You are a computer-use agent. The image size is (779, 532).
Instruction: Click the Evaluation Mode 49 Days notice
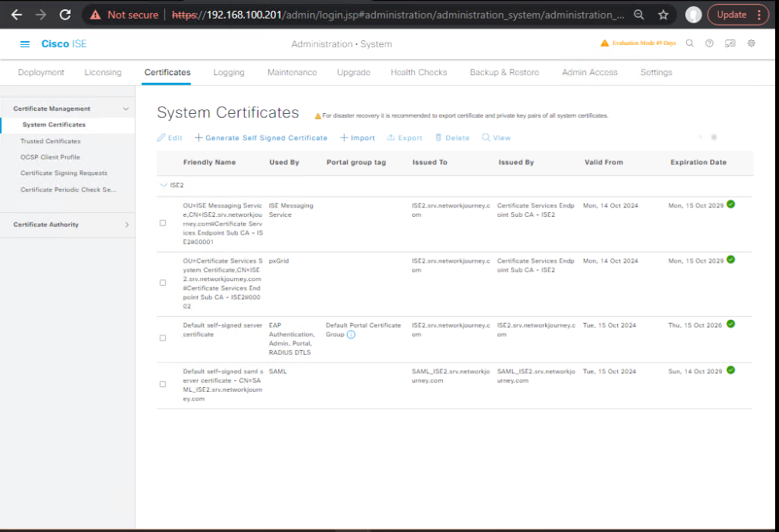pos(643,43)
